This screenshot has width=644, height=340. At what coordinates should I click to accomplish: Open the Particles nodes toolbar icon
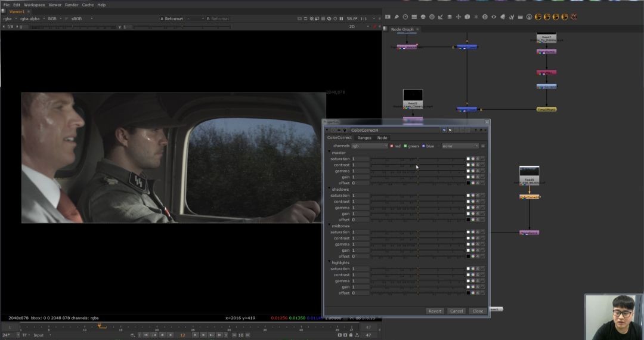(476, 17)
